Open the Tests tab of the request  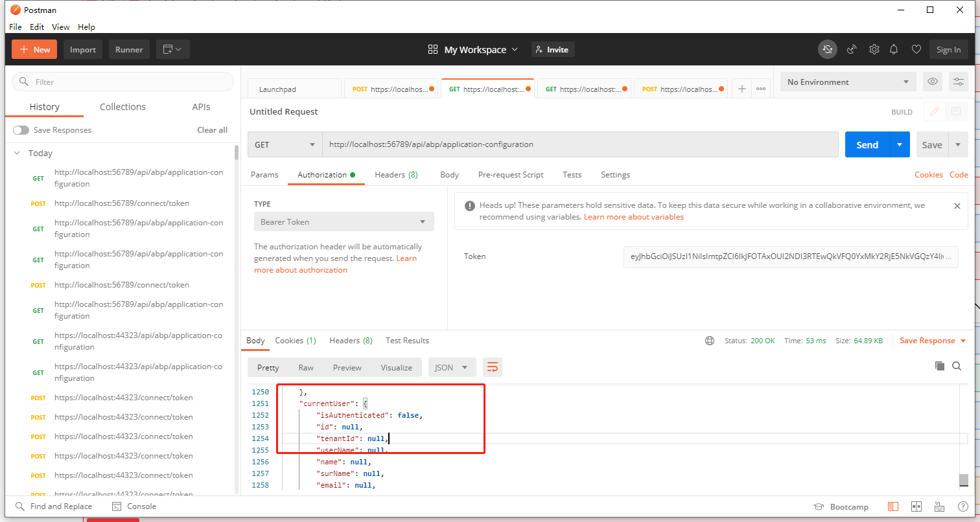[572, 174]
